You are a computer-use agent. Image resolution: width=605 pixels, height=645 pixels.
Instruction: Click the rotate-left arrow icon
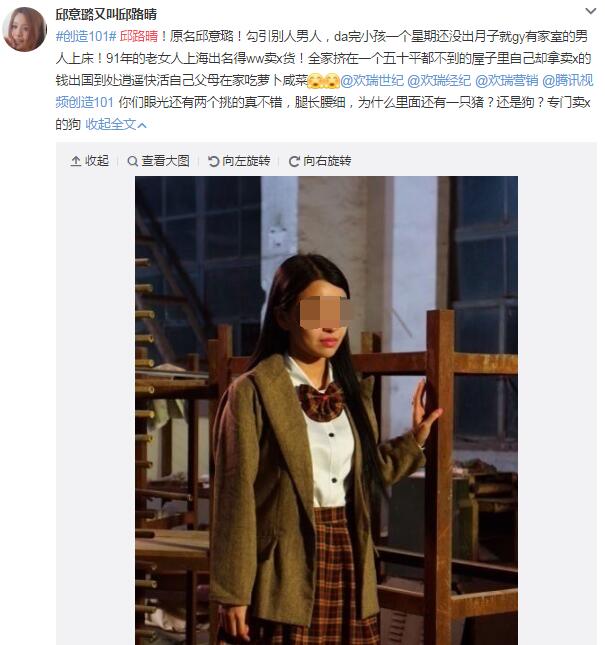(x=213, y=161)
